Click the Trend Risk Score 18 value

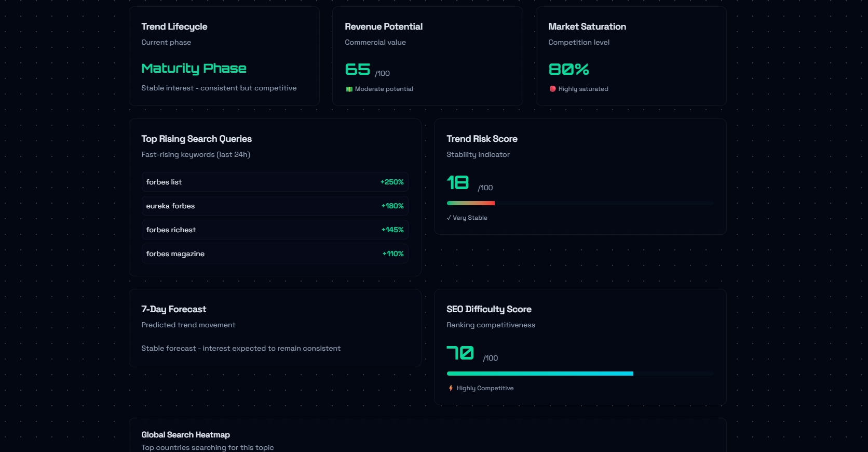[x=458, y=182]
